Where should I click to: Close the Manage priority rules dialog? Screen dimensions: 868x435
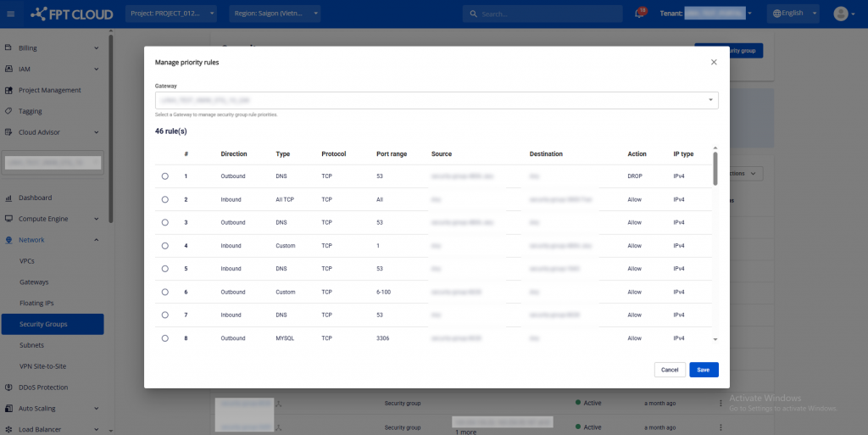pos(714,62)
